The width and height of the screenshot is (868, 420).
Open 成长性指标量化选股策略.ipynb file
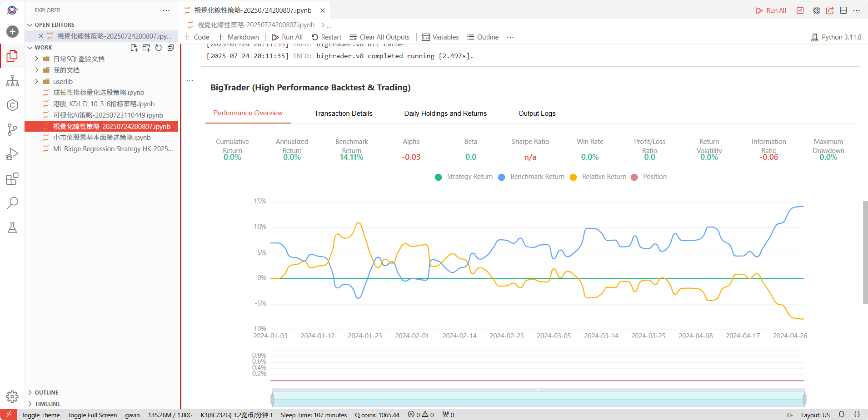(99, 93)
